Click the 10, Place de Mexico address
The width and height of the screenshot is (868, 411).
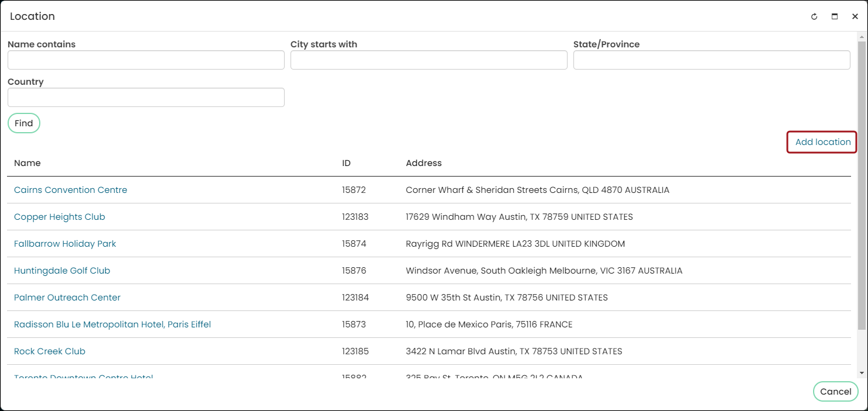(x=489, y=324)
